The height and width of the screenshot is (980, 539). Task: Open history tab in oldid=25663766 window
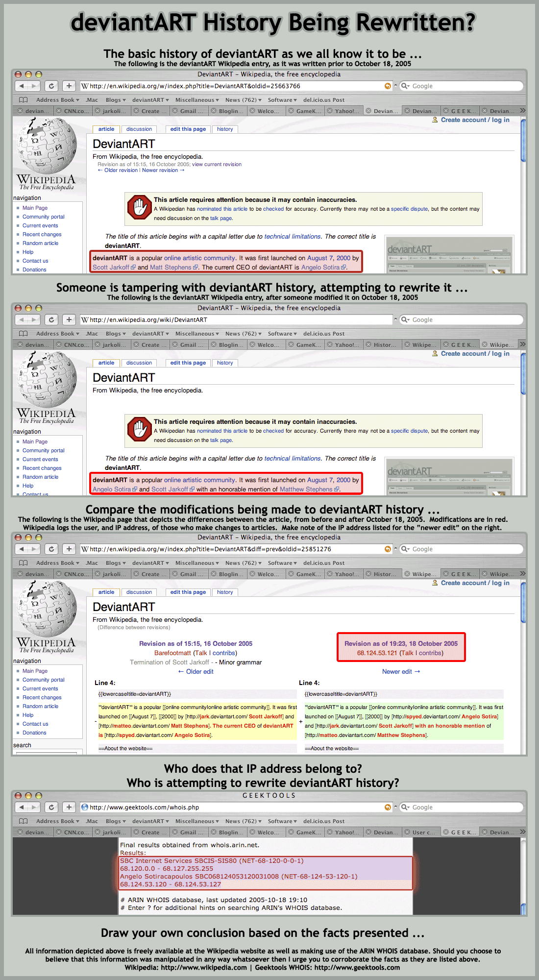coord(225,129)
